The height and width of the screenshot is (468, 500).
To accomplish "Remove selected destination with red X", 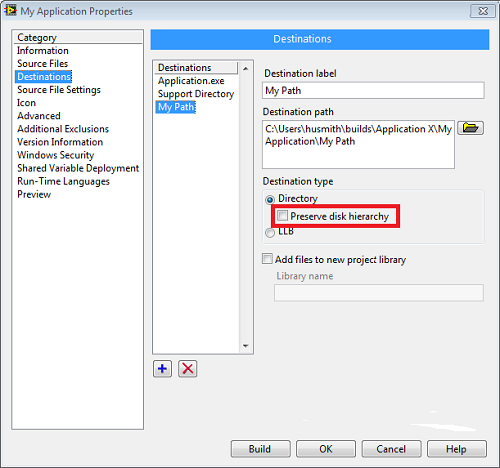I will pyautogui.click(x=188, y=369).
